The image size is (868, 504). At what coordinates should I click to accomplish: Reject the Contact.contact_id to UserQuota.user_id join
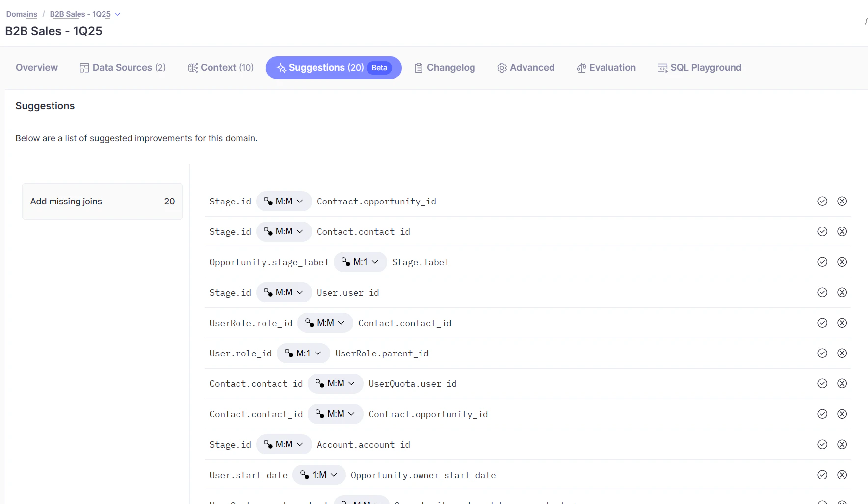pyautogui.click(x=842, y=383)
